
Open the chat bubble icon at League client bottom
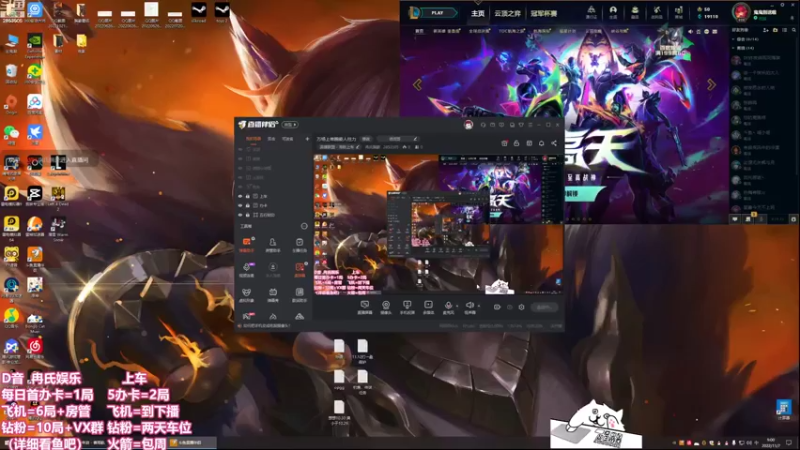point(735,219)
